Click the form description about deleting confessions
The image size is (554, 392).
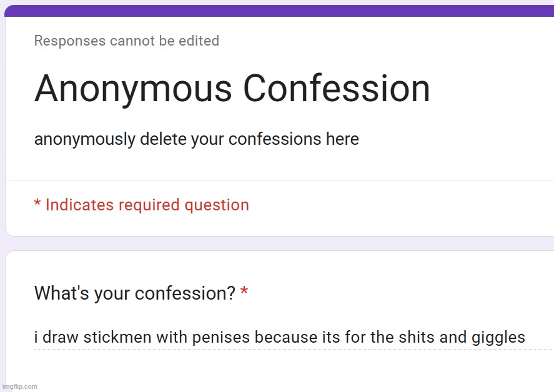[x=196, y=139]
